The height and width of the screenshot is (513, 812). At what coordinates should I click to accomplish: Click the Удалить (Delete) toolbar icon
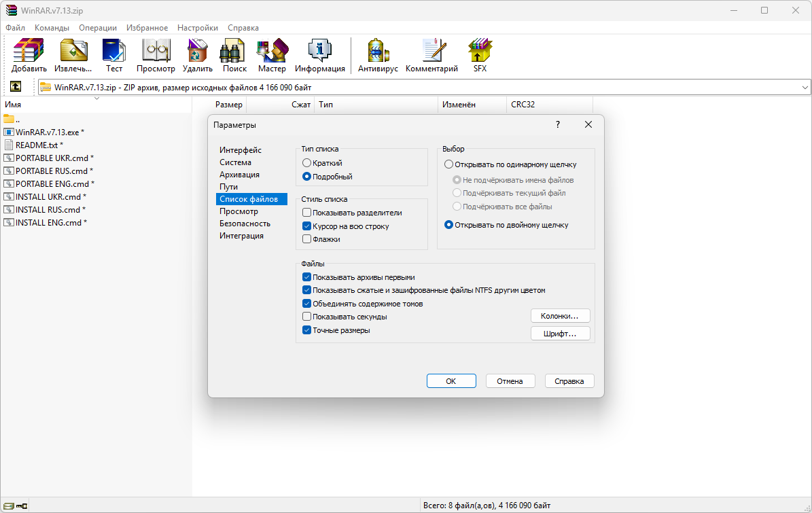[x=197, y=51]
